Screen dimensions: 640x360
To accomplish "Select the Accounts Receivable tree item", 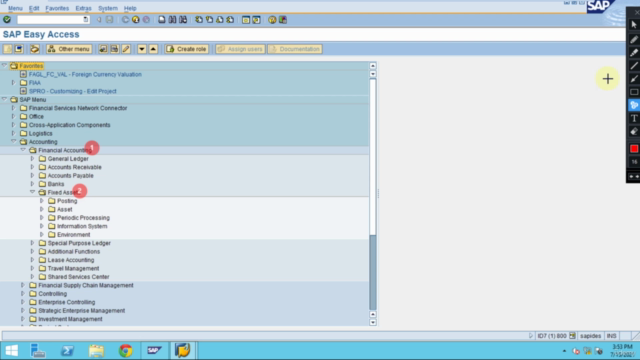I will coord(75,167).
